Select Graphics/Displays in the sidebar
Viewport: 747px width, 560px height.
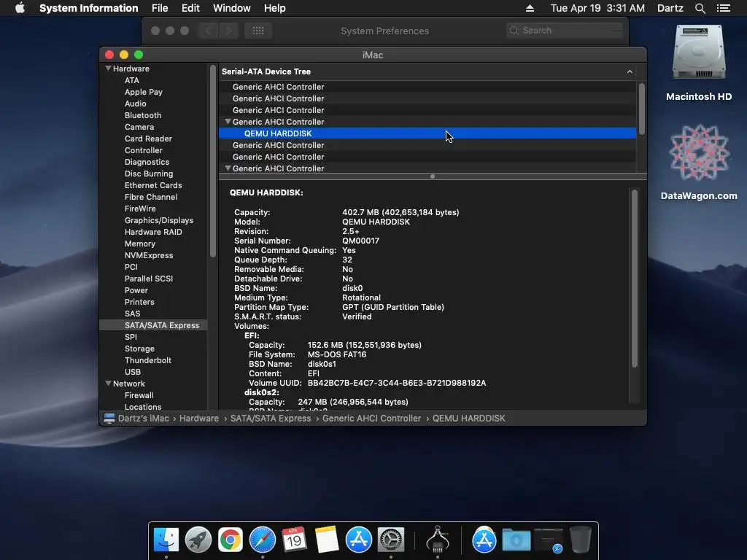pyautogui.click(x=158, y=220)
